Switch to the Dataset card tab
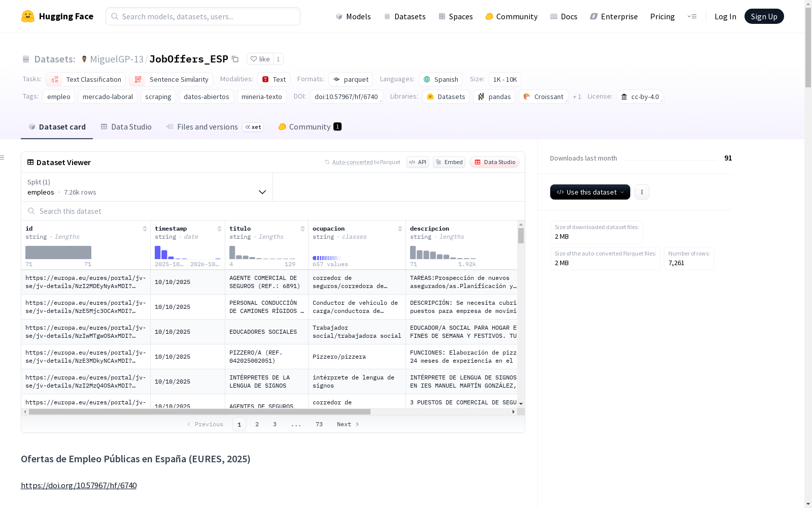This screenshot has width=812, height=508. [57, 127]
